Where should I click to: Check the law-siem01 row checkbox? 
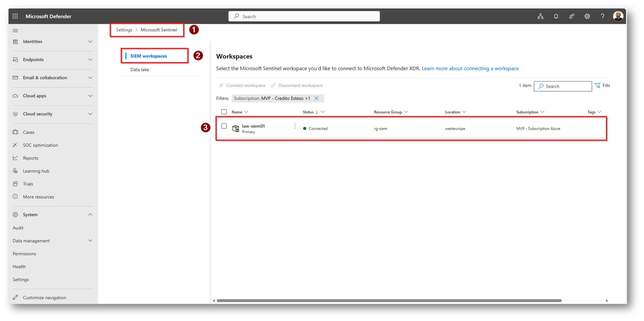224,126
